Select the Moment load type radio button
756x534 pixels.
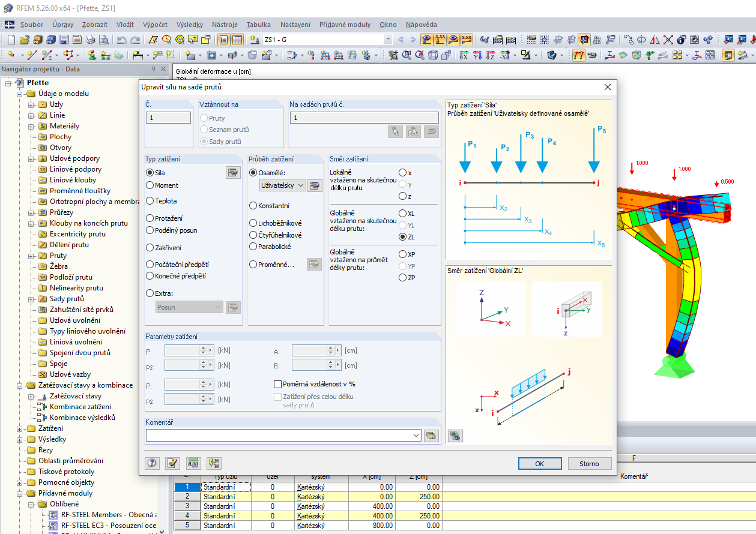150,185
